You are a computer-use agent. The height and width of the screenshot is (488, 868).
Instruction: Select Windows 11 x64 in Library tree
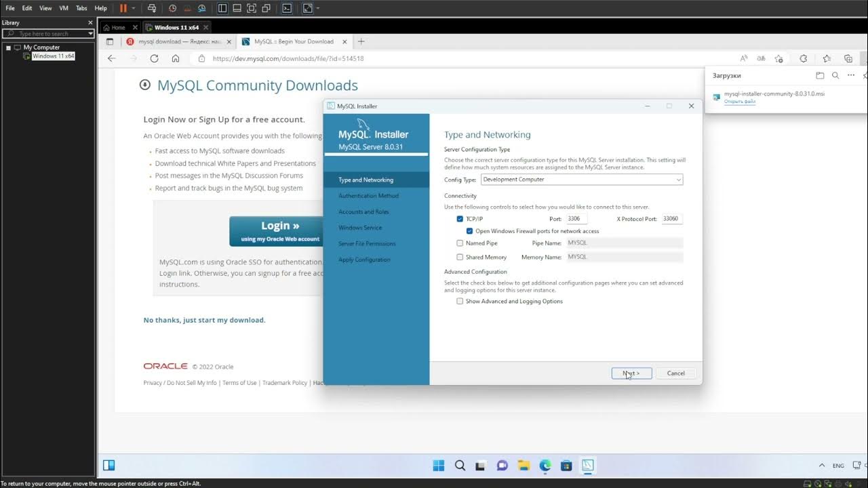[54, 56]
